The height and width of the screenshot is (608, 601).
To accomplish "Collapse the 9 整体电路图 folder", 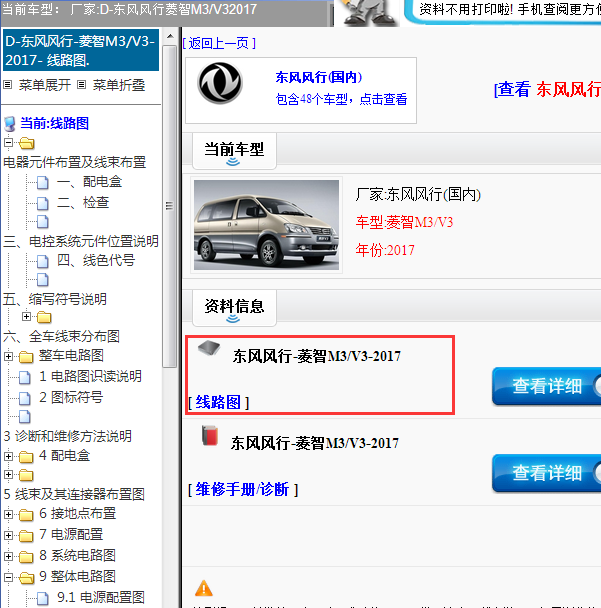I will coord(8,577).
